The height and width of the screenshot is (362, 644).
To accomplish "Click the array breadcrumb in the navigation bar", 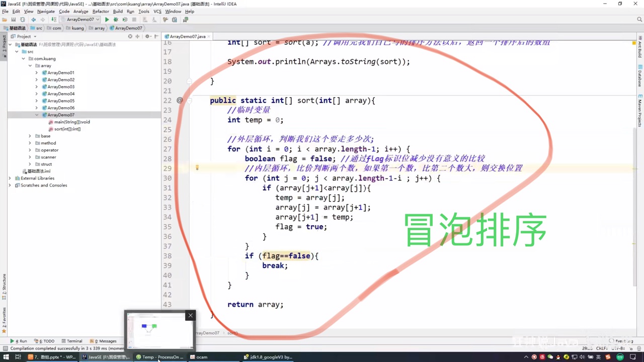I will [96, 28].
